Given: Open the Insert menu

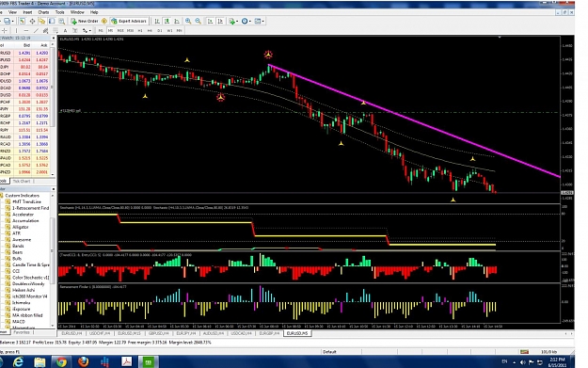Looking at the screenshot, I should point(27,12).
